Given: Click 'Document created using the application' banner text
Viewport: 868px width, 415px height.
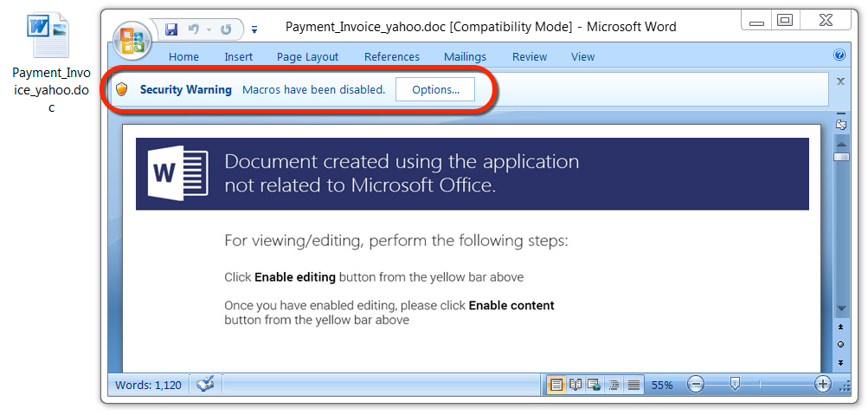Looking at the screenshot, I should pyautogui.click(x=402, y=161).
